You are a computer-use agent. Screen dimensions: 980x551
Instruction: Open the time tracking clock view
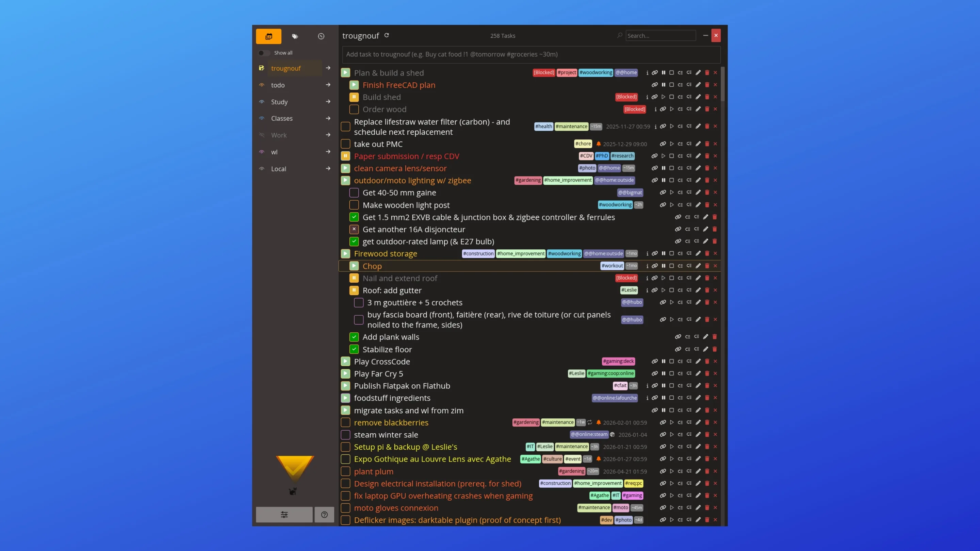click(x=322, y=36)
